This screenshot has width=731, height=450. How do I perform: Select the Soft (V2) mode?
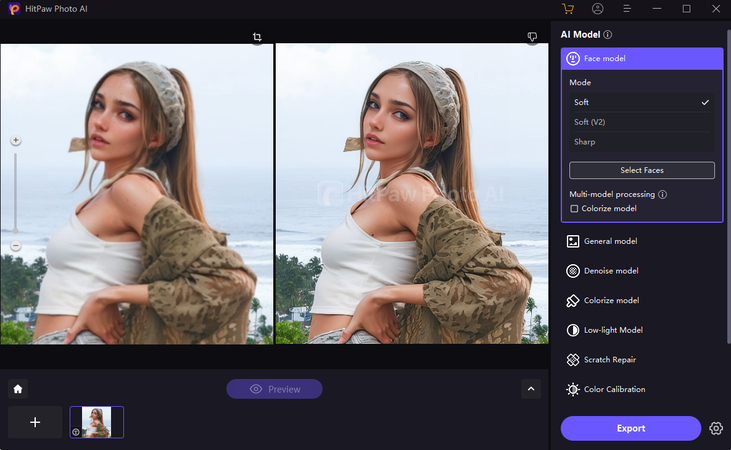click(641, 122)
